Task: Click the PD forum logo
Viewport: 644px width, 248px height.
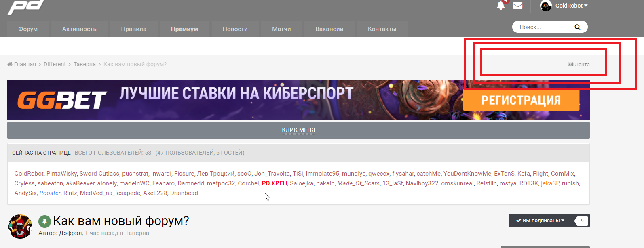Action: (x=25, y=7)
